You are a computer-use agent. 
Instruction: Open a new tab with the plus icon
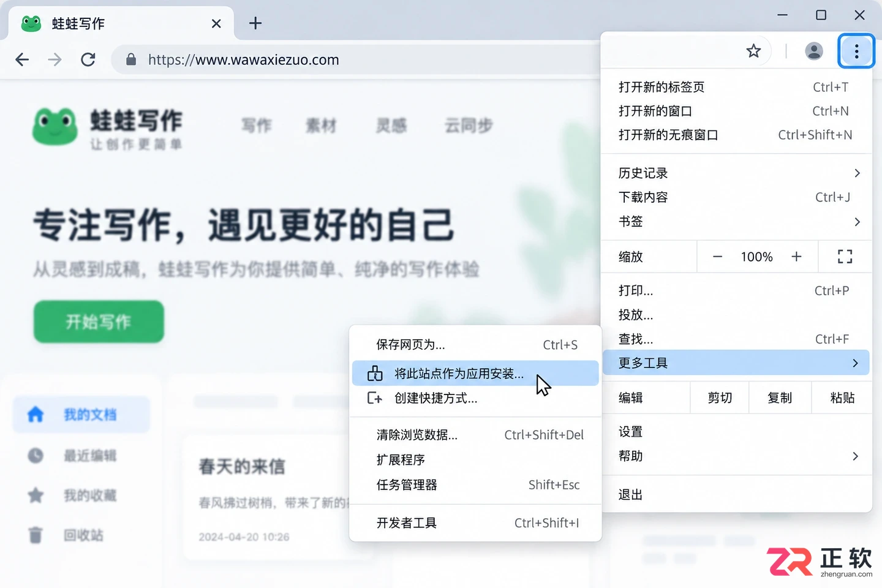point(255,23)
